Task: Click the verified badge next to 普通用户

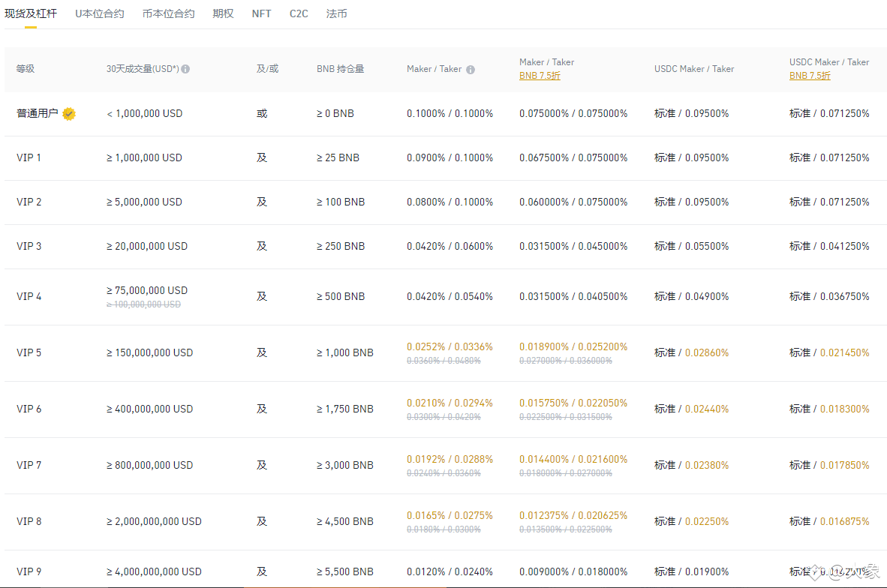Action: 69,114
